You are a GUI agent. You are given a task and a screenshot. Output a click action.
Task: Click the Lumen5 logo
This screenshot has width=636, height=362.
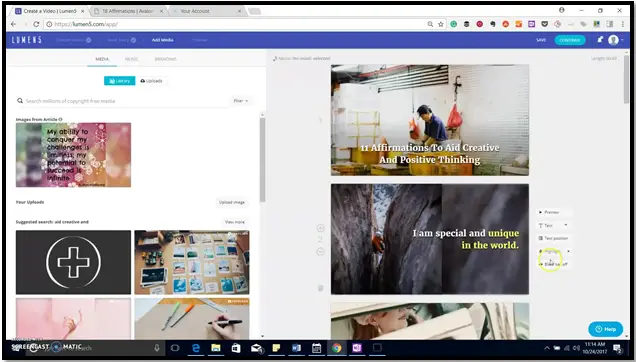point(26,40)
